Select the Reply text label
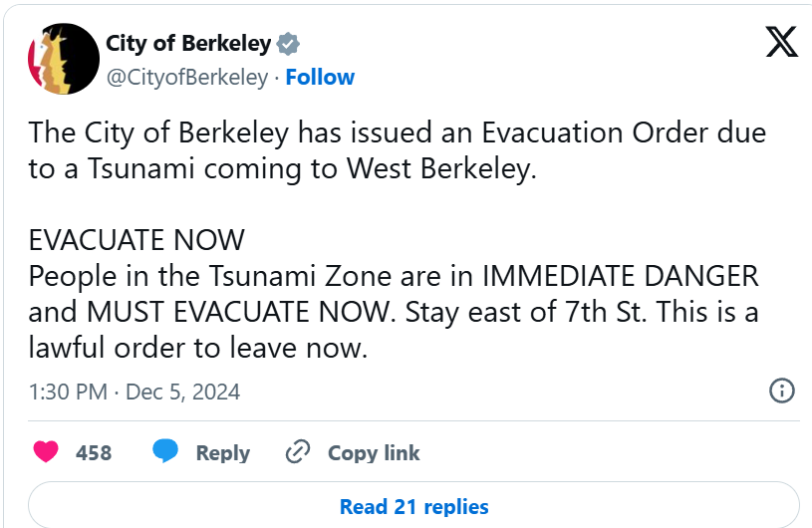 coord(223,453)
